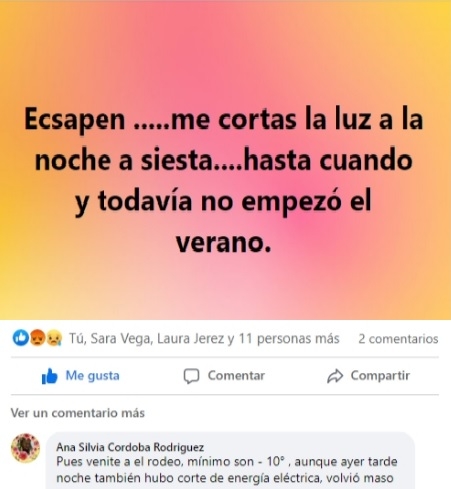Open Ana Silvia Cordoba Rodriguez's profile name
451x489 pixels.
click(x=130, y=447)
